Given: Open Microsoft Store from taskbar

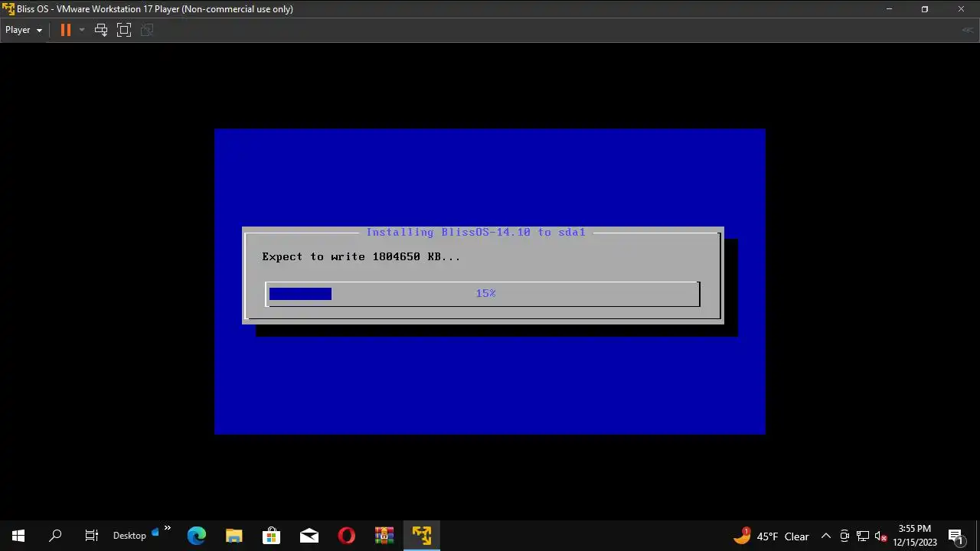Looking at the screenshot, I should tap(272, 536).
